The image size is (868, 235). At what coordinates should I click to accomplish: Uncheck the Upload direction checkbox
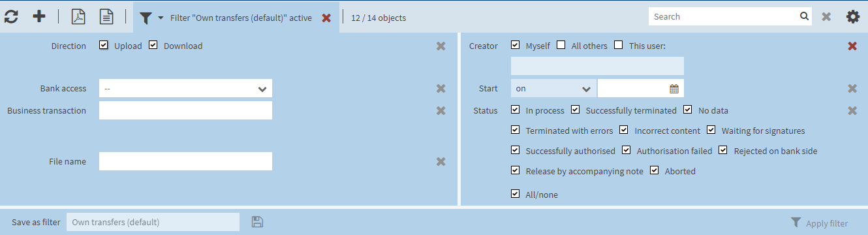(104, 46)
